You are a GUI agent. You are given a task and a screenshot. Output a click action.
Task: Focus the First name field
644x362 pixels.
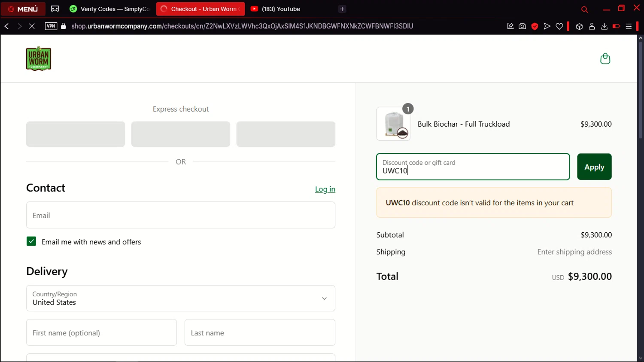(x=101, y=332)
